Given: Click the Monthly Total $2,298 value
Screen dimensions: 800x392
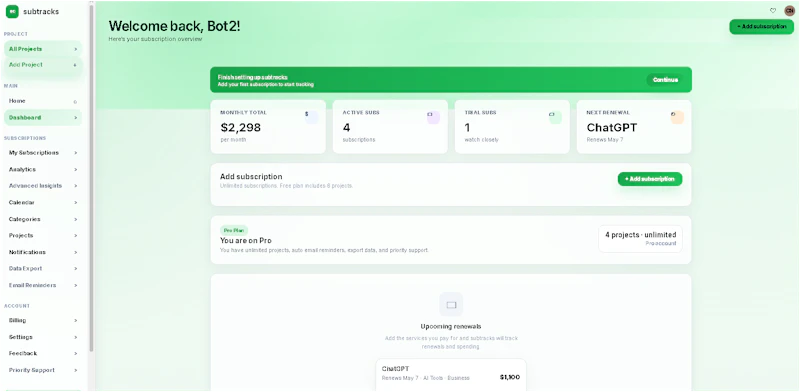Looking at the screenshot, I should [x=240, y=128].
